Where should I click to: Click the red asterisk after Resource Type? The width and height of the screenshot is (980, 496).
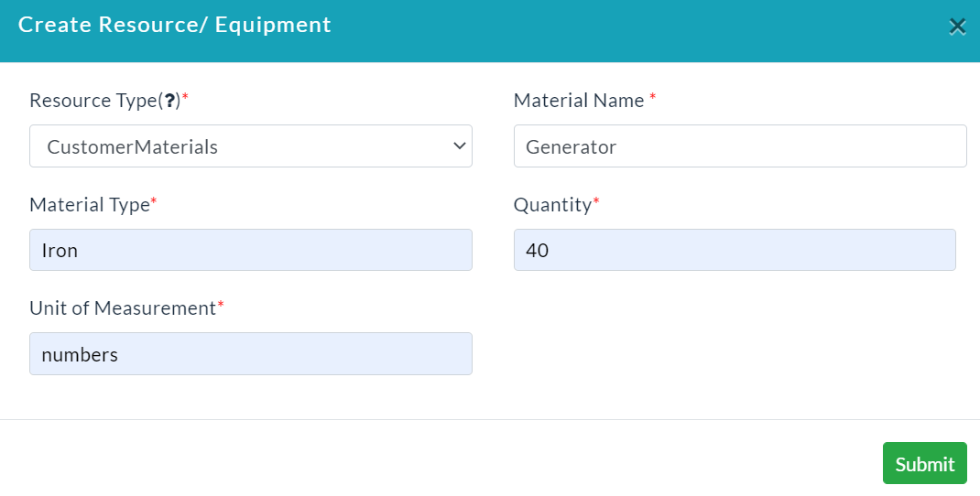click(x=185, y=97)
